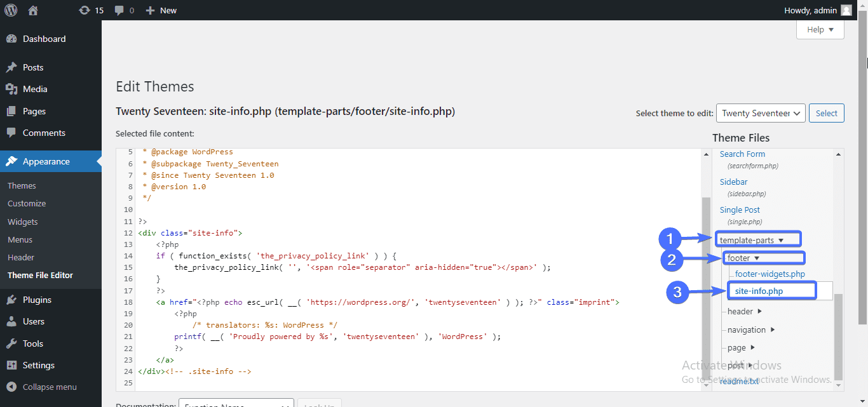Click the Plugins plug icon

click(11, 300)
